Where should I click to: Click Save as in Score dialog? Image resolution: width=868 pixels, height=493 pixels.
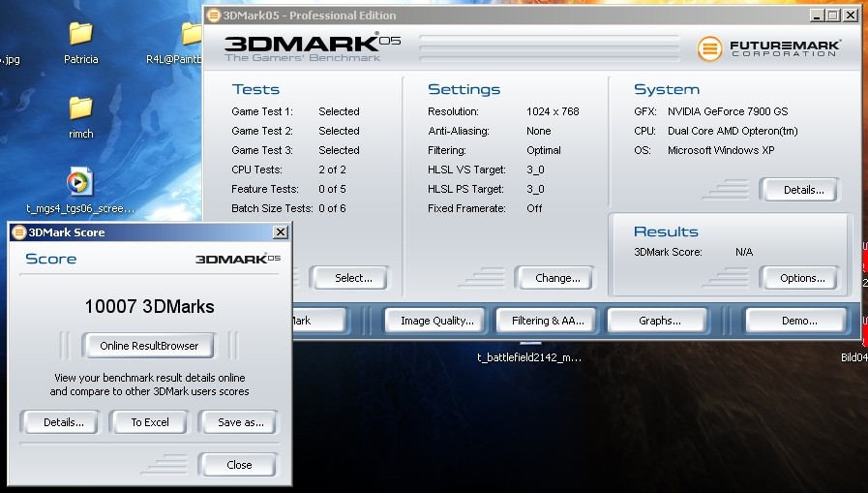[240, 422]
